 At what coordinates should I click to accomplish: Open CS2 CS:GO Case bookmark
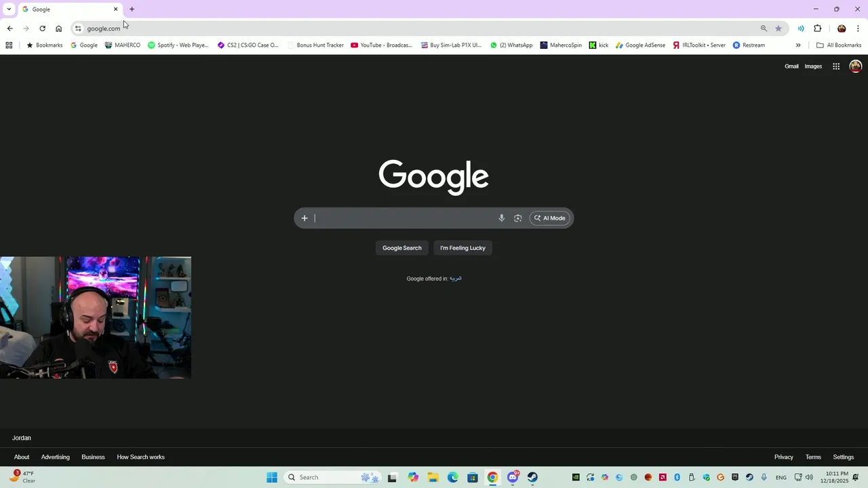(248, 45)
